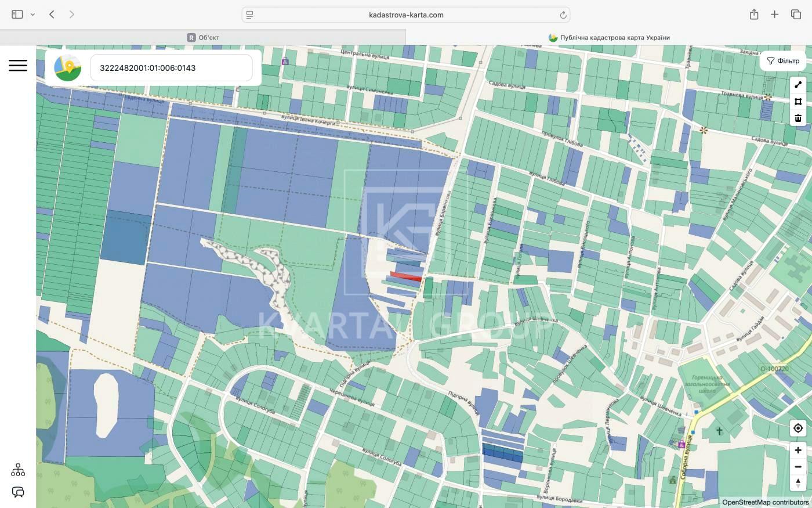Open the hierarchy structure icon in sidebar
Viewport: 812px width, 508px height.
coord(18,470)
